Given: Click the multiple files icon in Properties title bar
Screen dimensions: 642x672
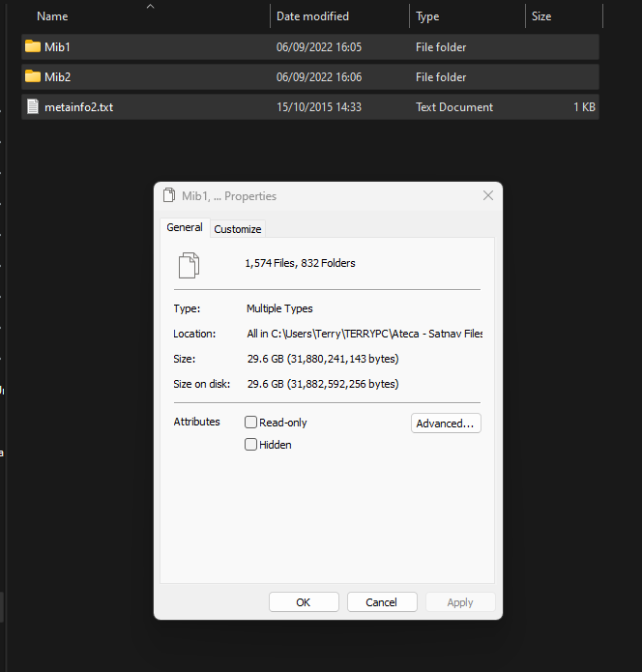Looking at the screenshot, I should (x=169, y=195).
